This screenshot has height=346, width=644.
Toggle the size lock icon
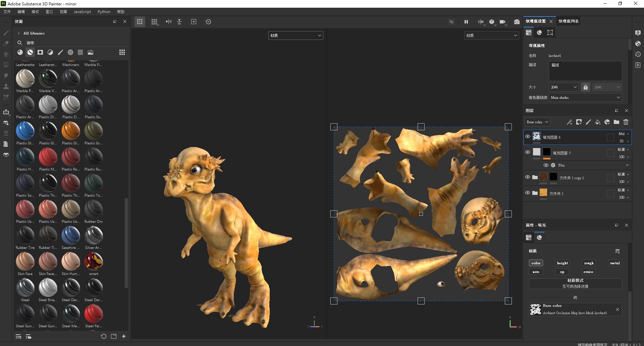pos(585,87)
